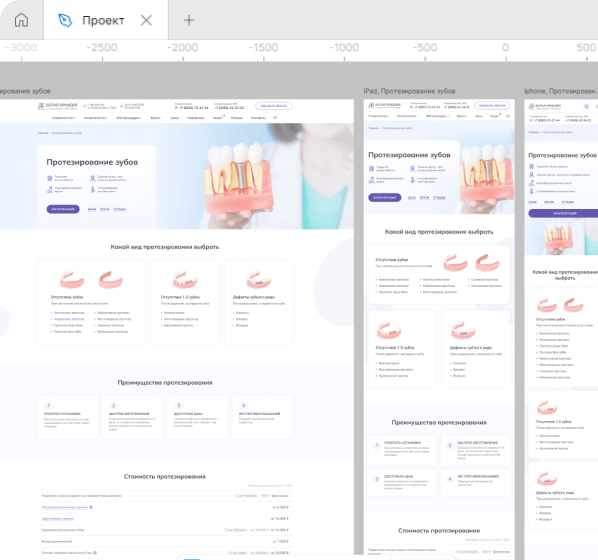Click Отзывы item in desktop frame navigation
Screen dimensions: 598x560
pos(236,118)
